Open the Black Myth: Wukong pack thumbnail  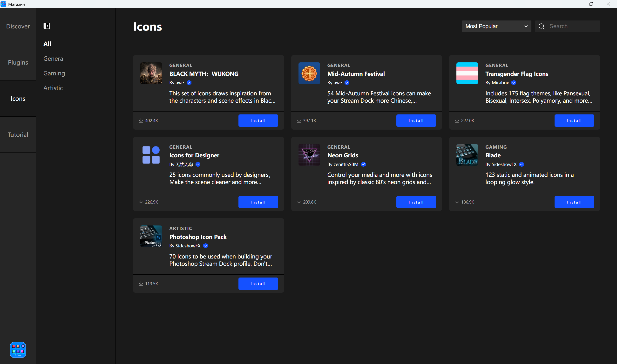coord(151,73)
